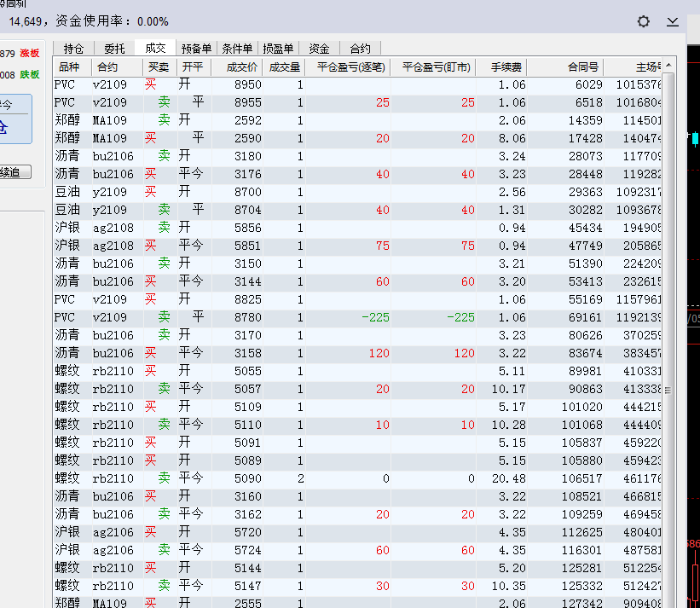Sort by 成交价 column header
Viewport: 700px width, 608px height.
coord(237,67)
